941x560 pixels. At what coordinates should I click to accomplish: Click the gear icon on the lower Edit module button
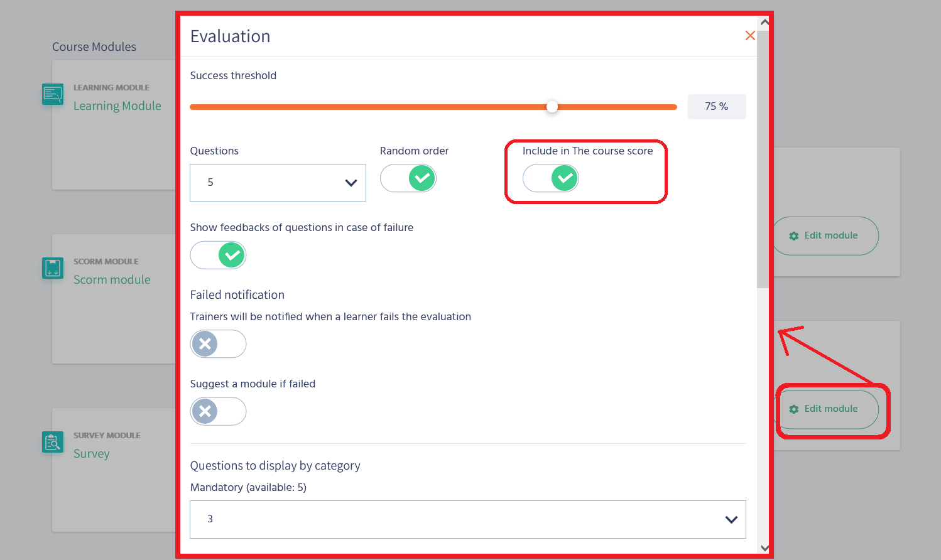(794, 409)
